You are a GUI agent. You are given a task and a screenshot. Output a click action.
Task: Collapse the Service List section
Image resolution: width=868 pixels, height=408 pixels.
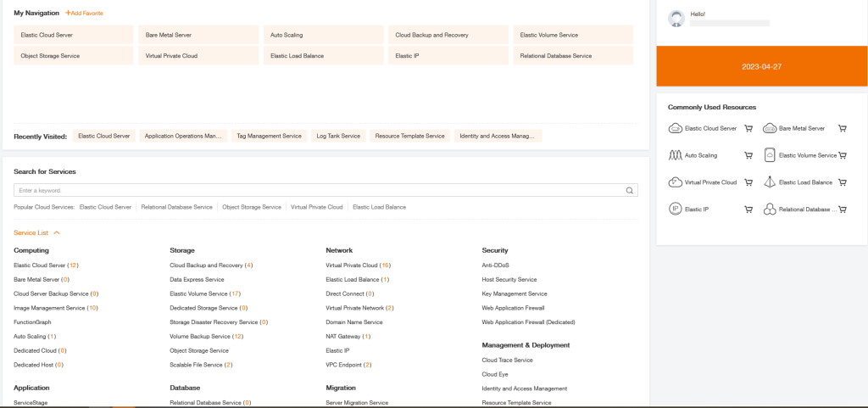(36, 233)
